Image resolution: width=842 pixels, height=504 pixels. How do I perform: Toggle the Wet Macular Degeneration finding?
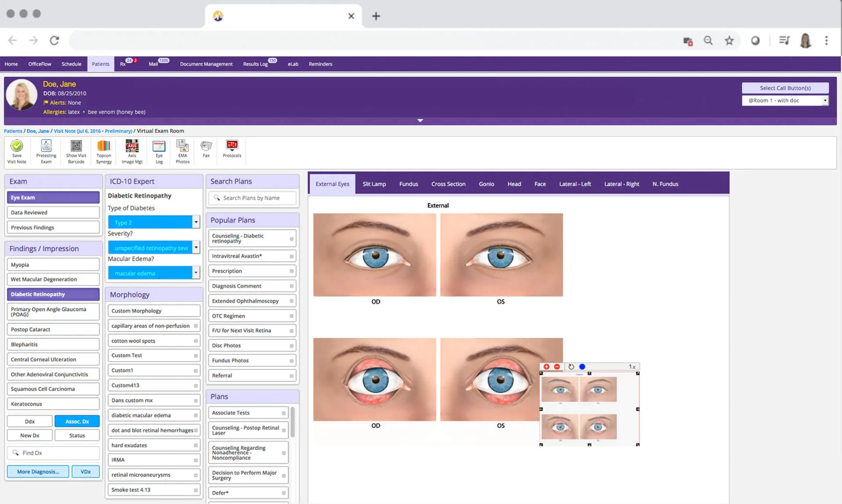click(x=53, y=279)
